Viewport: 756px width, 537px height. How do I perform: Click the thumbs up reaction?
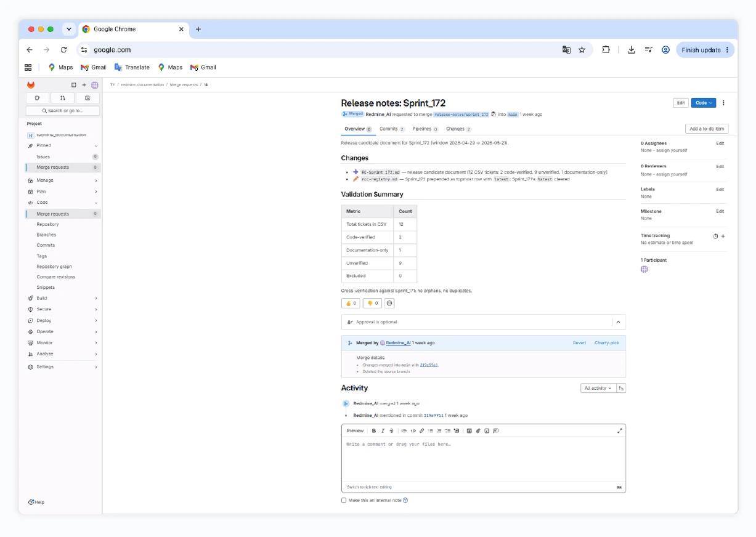(x=351, y=303)
